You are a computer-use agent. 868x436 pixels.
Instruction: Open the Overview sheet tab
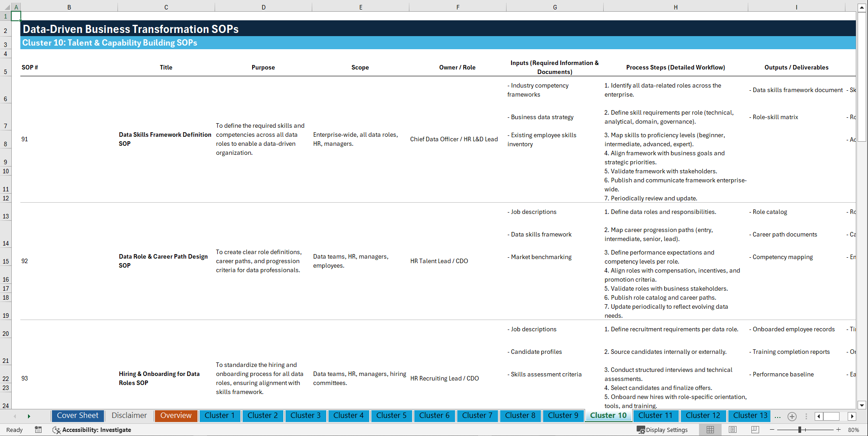pos(176,416)
